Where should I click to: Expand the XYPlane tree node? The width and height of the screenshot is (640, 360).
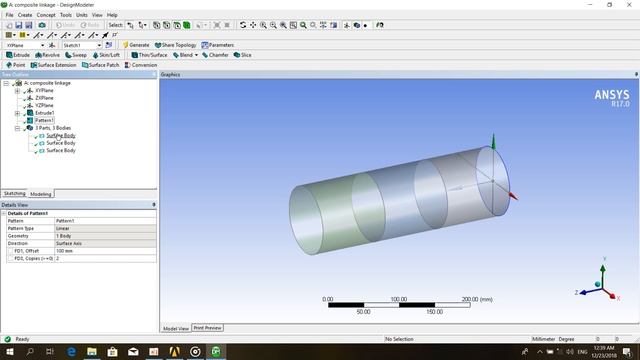click(x=17, y=91)
